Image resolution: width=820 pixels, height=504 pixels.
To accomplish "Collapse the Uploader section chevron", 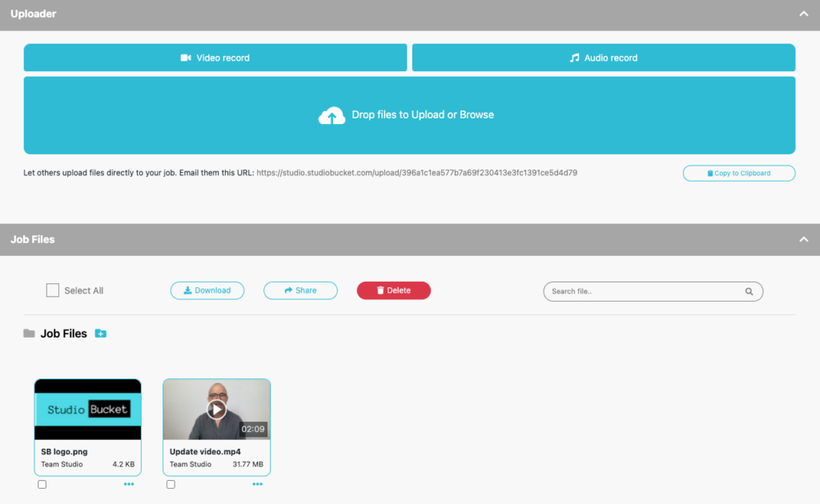I will 803,14.
